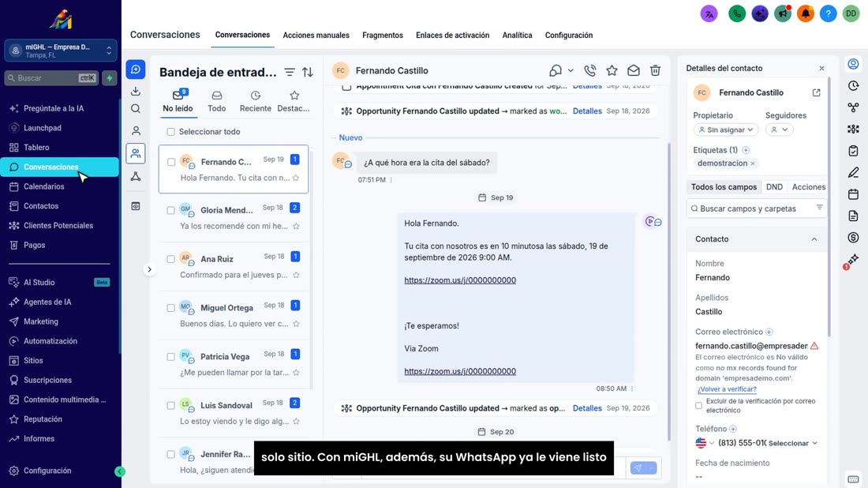Switch to the DND tab
This screenshot has height=488, width=868.
[x=774, y=187]
